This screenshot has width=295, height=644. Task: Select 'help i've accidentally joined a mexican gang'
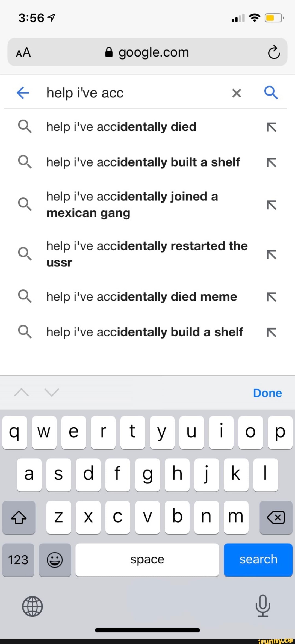click(x=132, y=204)
